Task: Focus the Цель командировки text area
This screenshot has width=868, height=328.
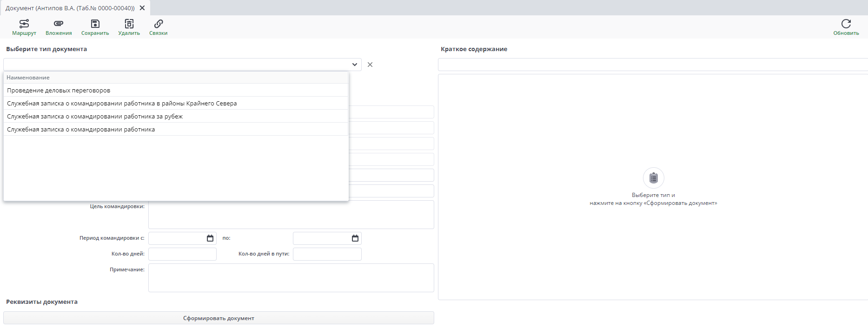Action: [291, 215]
